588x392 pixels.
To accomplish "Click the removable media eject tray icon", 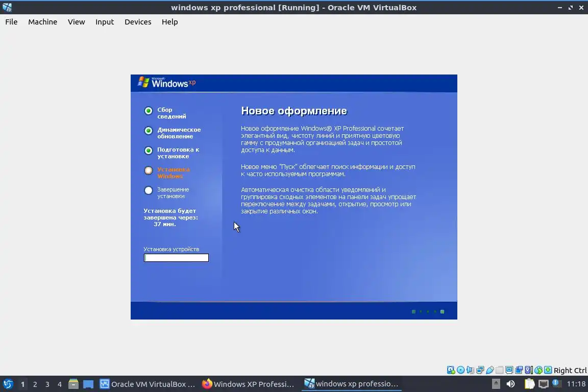I will (x=496, y=384).
